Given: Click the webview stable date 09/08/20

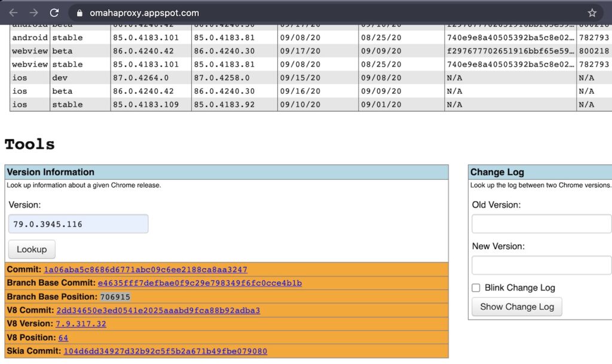Looking at the screenshot, I should [x=300, y=64].
